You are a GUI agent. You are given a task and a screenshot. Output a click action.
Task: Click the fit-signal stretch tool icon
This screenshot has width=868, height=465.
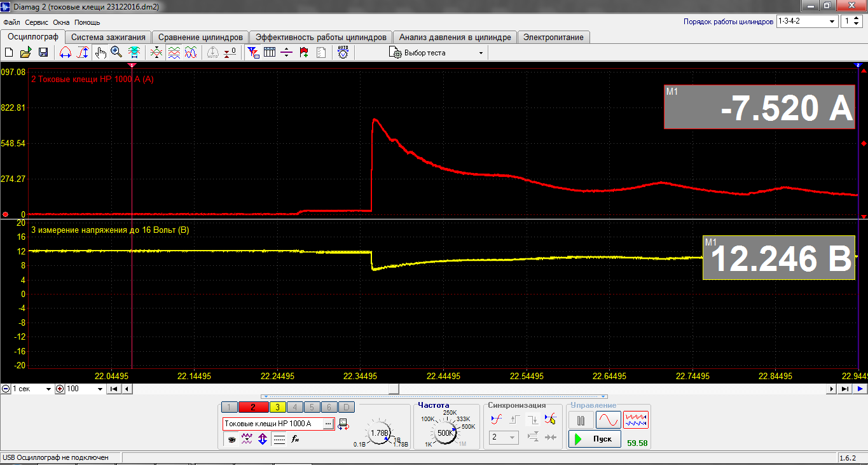click(134, 53)
